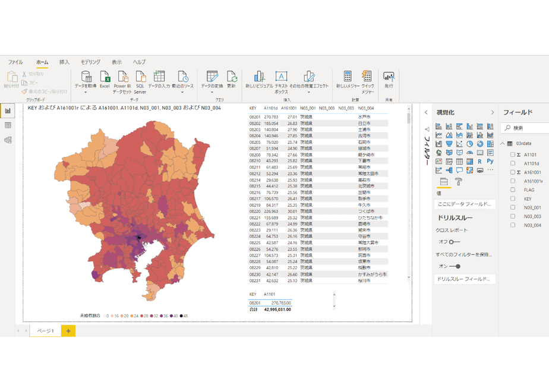Select the stacked bar chart visual
The height and width of the screenshot is (392, 549).
point(438,127)
